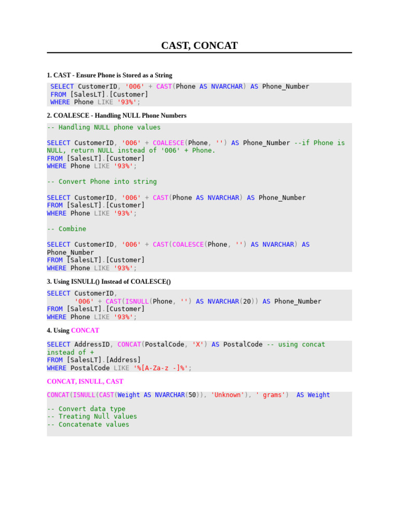Click the '%[A-Za-z -]%' pattern string
This screenshot has width=399, height=532.
coord(161,368)
